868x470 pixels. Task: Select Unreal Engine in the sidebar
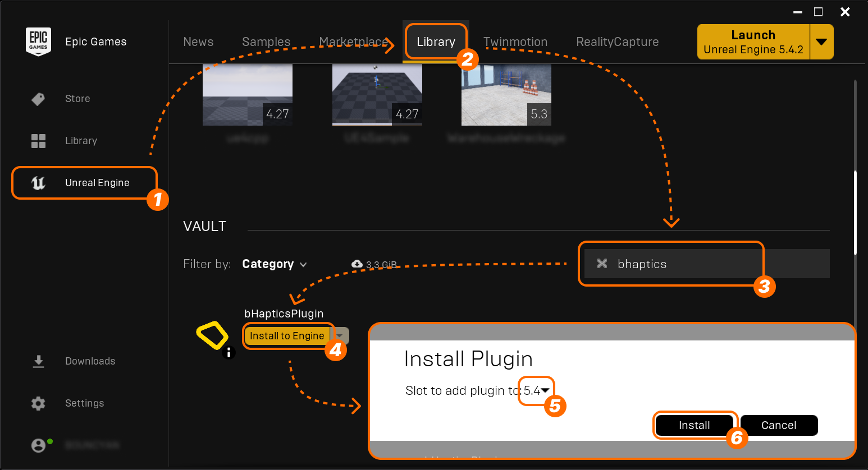tap(97, 183)
